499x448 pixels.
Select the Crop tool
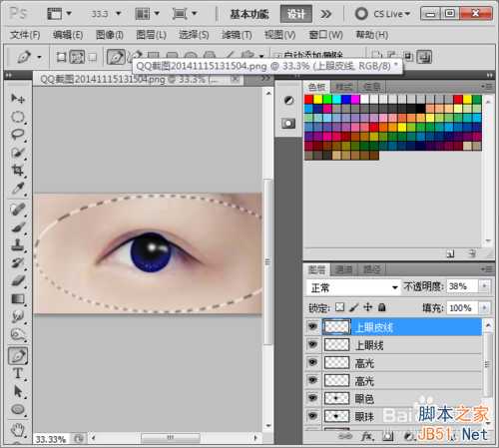point(18,171)
